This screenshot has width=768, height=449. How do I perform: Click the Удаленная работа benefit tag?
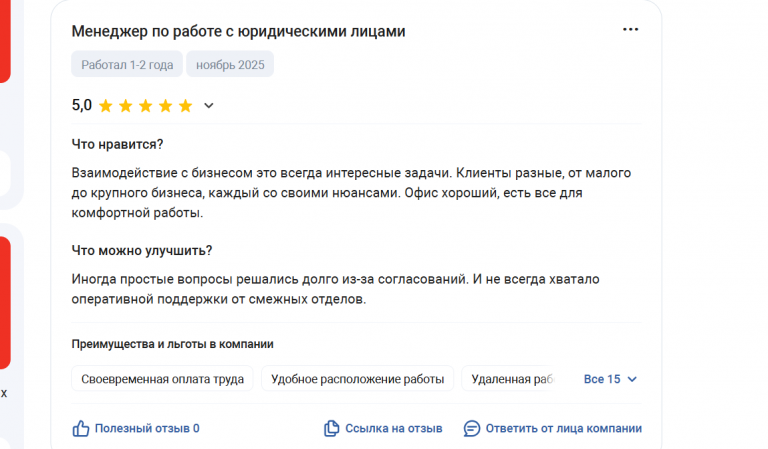(x=512, y=379)
